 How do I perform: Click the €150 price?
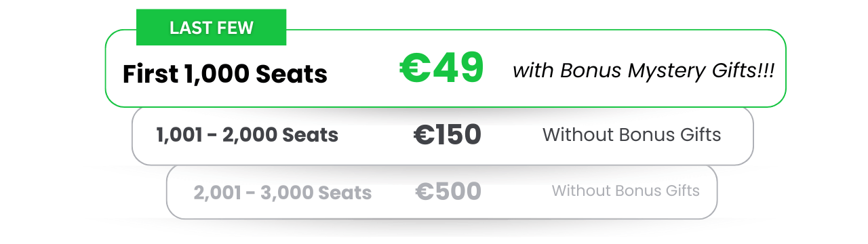(x=447, y=135)
